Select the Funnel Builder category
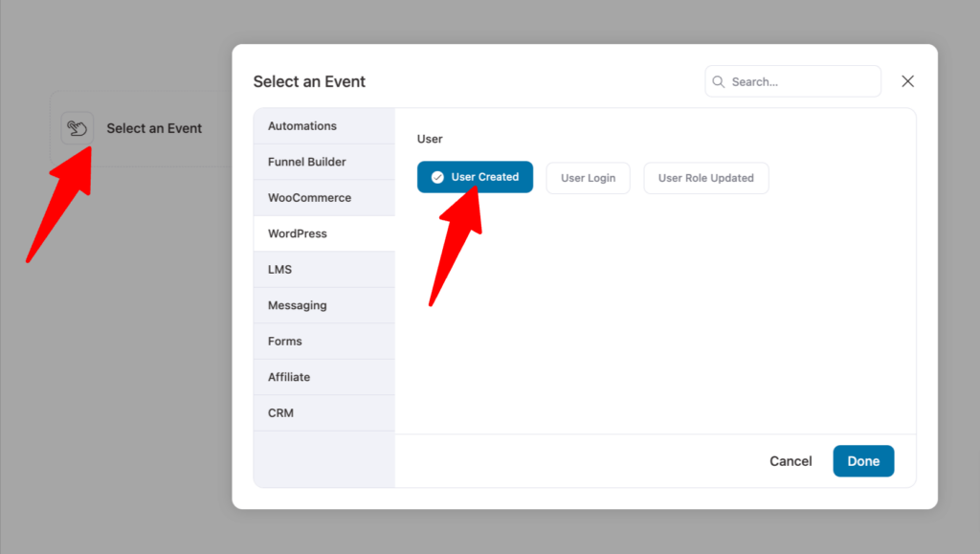980x554 pixels. [x=323, y=161]
